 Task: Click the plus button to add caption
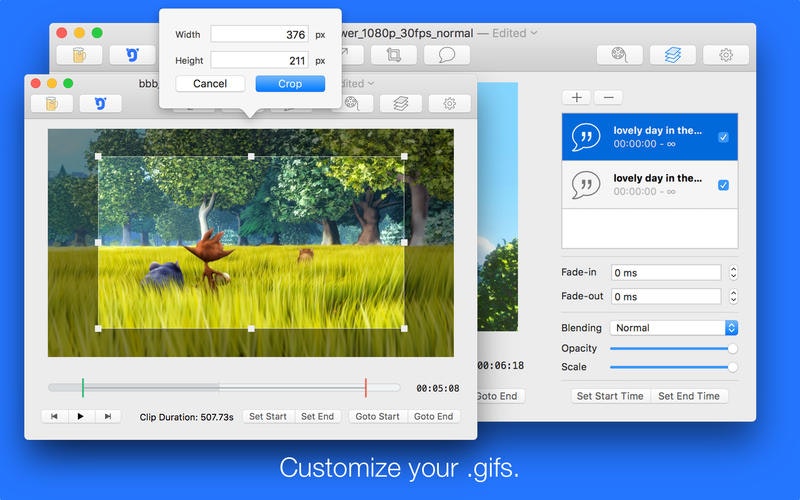[x=577, y=97]
